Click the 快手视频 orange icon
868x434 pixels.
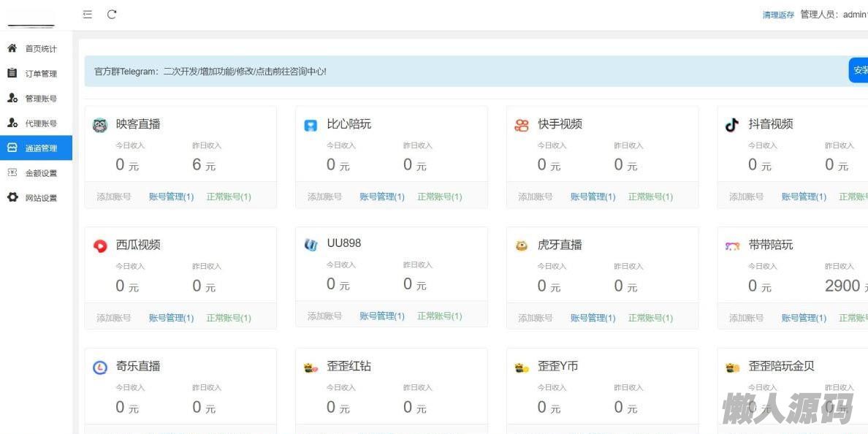(x=522, y=125)
